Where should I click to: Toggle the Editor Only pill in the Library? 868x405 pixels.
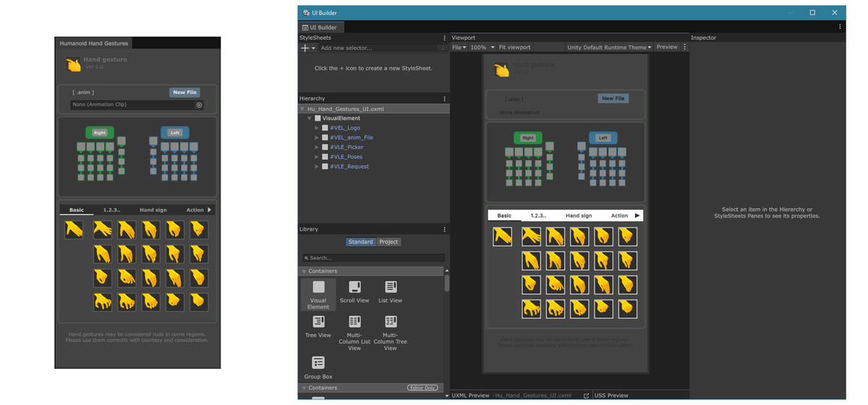pos(422,388)
